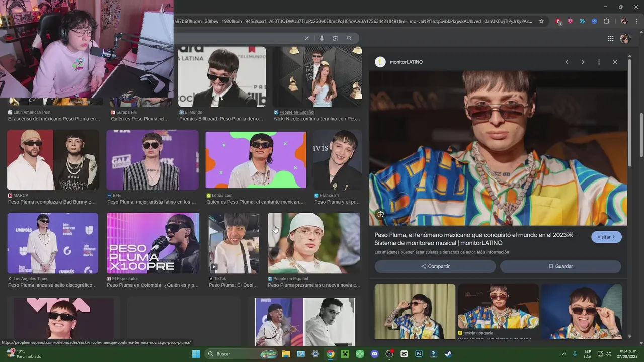Click the browser address bar URL

352,21
